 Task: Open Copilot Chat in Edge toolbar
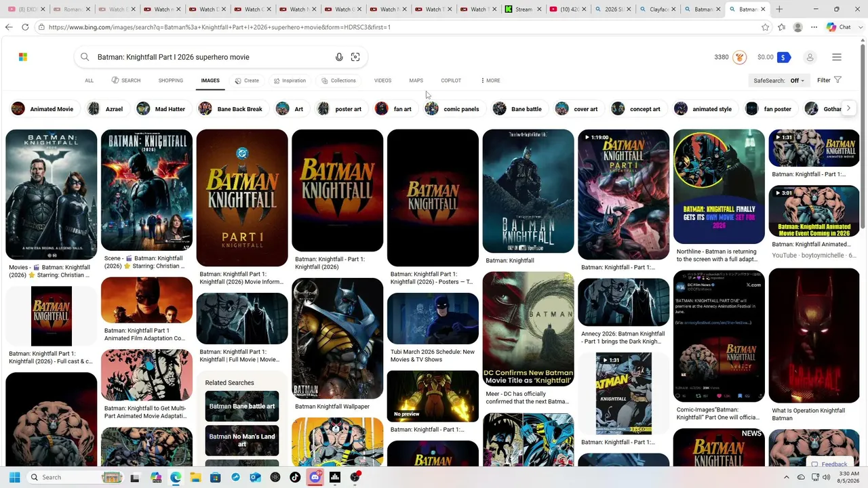(x=839, y=27)
